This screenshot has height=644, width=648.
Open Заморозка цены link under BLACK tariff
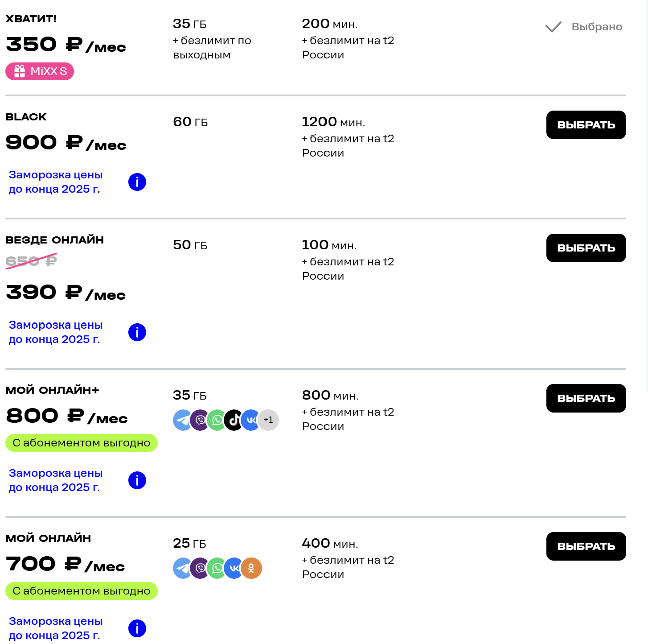(x=56, y=182)
